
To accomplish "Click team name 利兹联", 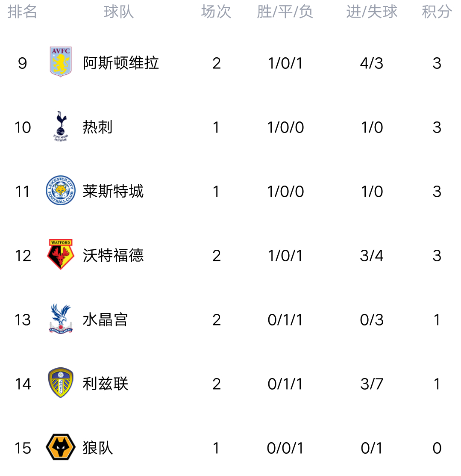I will point(106,384).
